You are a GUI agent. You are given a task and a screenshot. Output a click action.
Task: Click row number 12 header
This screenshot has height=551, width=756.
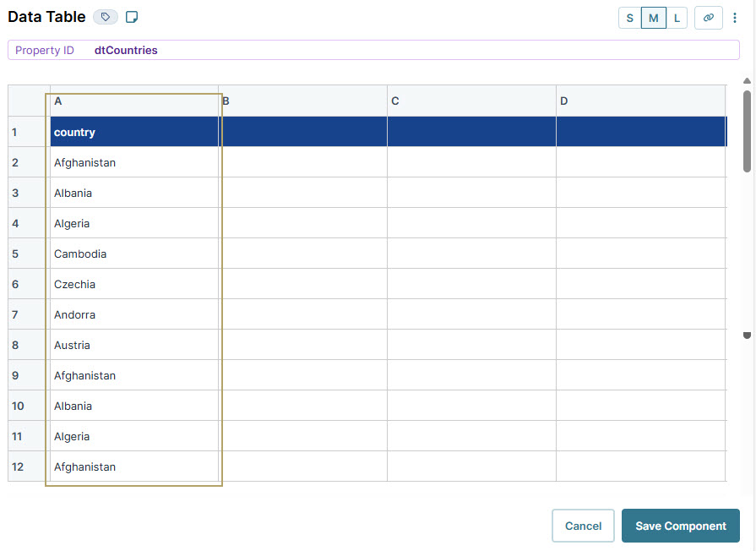click(x=29, y=466)
